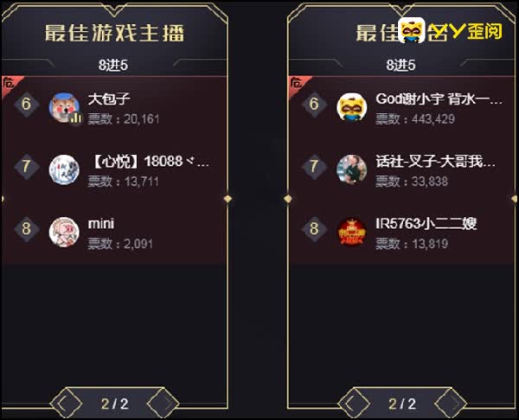519x420 pixels.
Task: Click God谢小宇 raccoon avatar
Action: (x=352, y=108)
